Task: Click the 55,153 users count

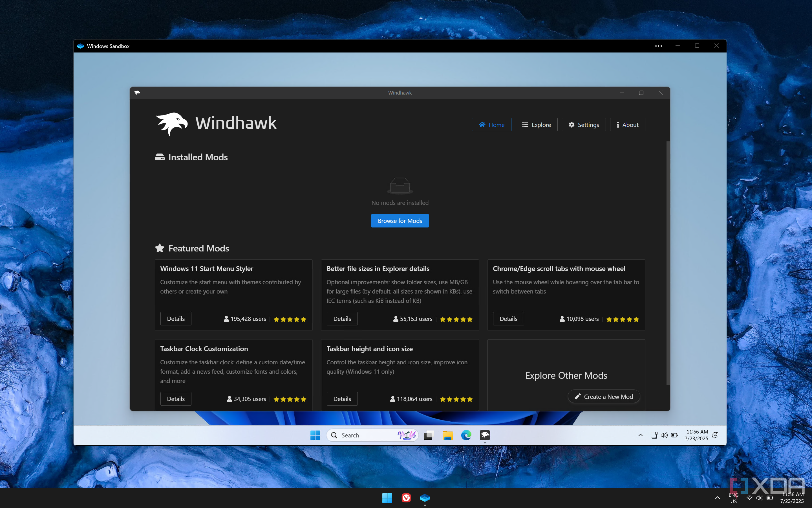Action: (413, 319)
